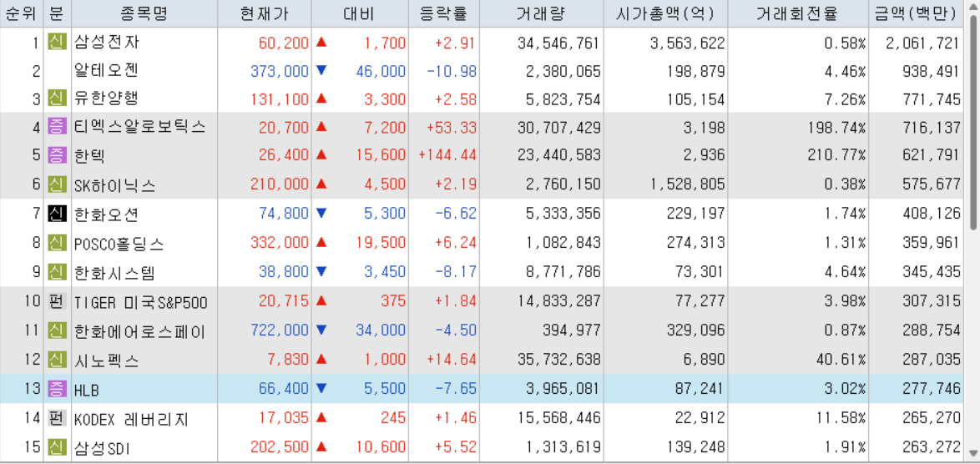Select the 알테오젠 stock name

106,71
